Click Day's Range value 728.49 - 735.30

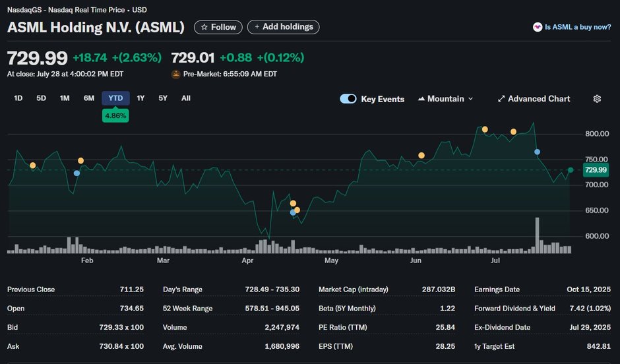(x=272, y=289)
